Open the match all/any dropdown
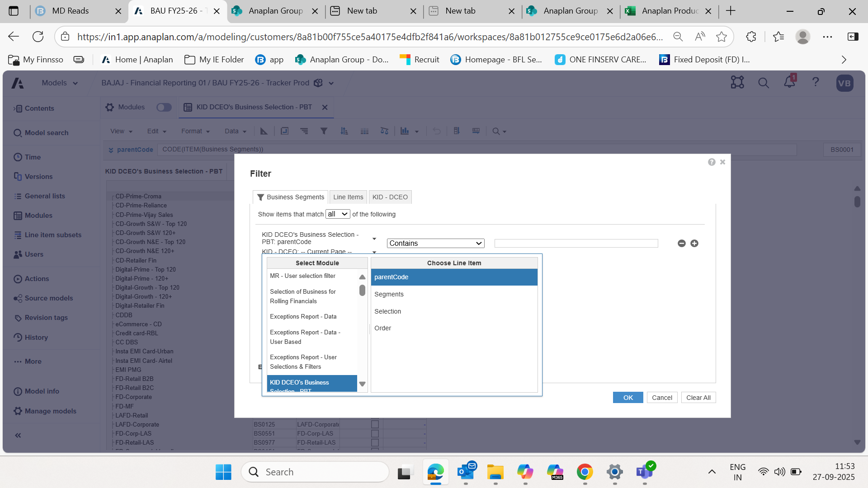Viewport: 868px width, 488px height. tap(338, 214)
